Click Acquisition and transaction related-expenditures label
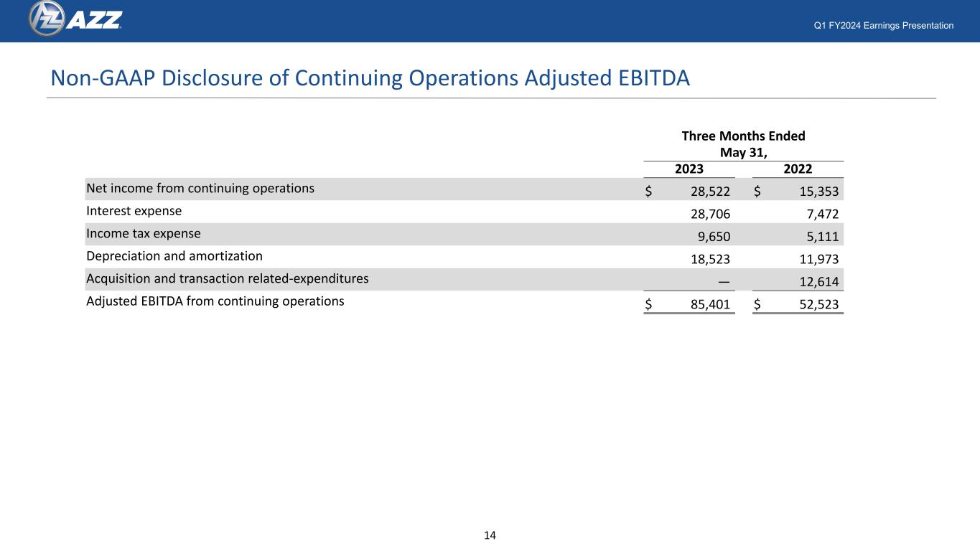 (x=228, y=279)
